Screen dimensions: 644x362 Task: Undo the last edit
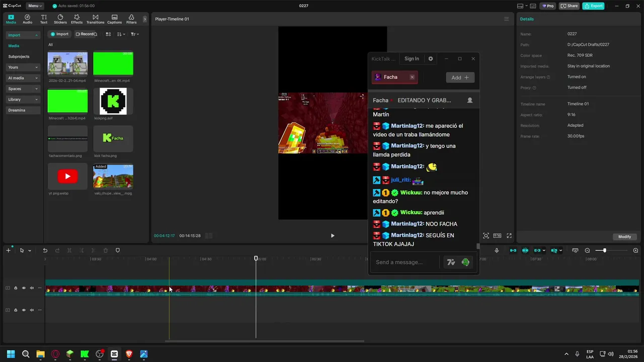[45, 250]
